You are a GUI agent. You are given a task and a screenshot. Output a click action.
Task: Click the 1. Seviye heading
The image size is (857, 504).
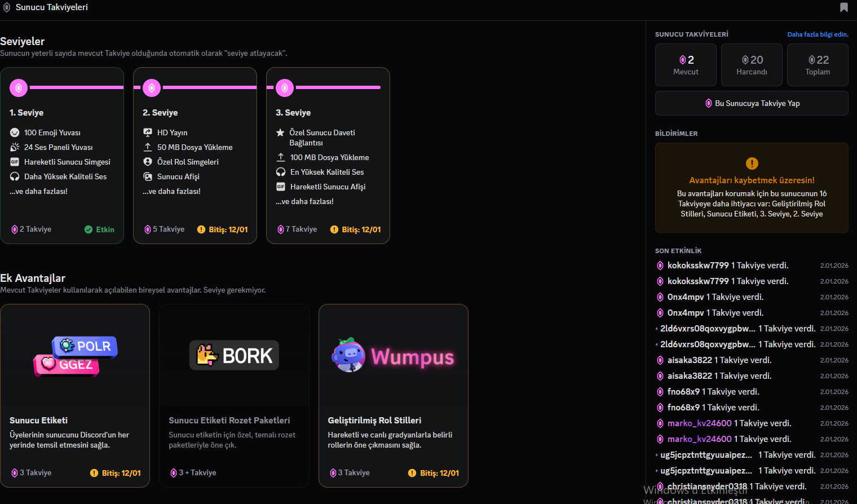point(26,113)
